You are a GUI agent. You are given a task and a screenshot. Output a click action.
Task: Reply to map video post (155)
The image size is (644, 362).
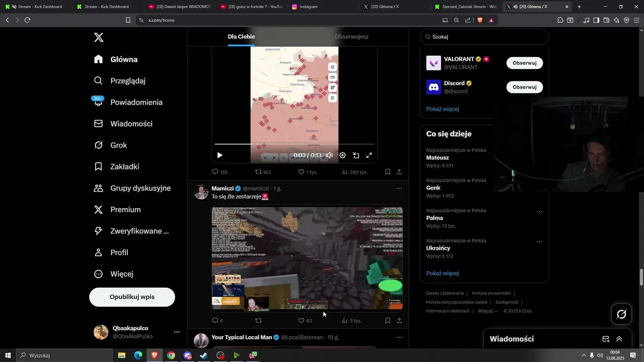(220, 172)
